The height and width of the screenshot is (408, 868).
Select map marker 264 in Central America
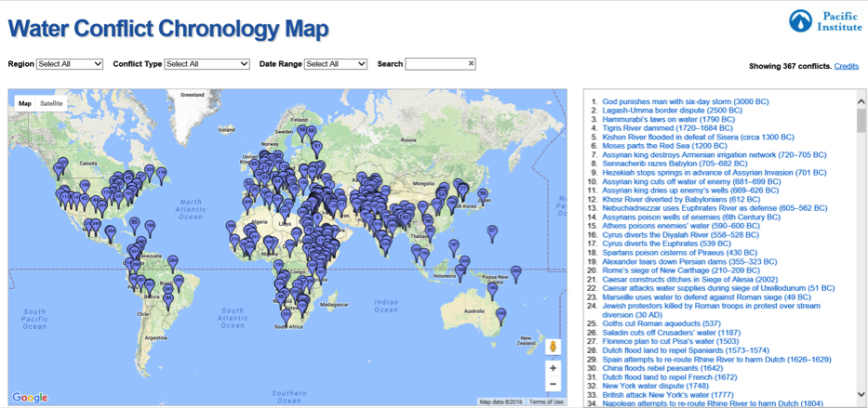(x=111, y=233)
